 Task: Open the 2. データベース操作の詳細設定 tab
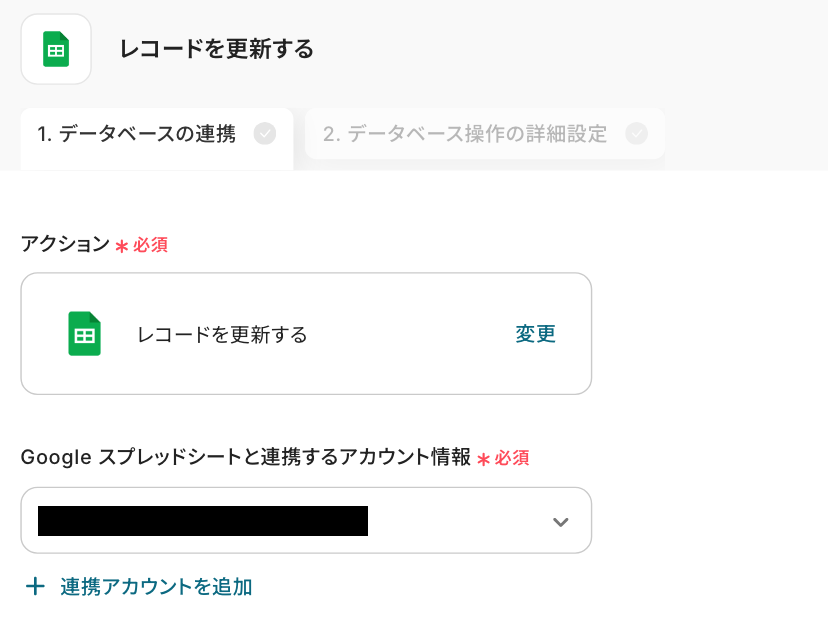[x=465, y=134]
